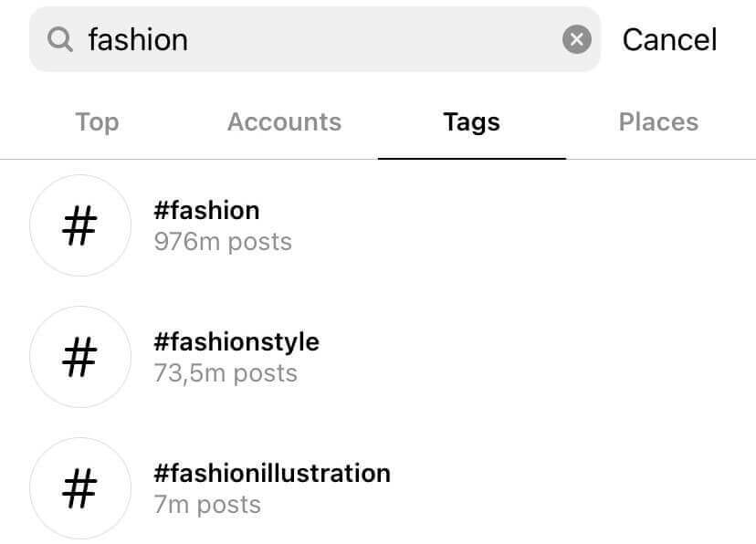Select the 976m posts label under #fashion
The image size is (756, 544).
click(223, 242)
